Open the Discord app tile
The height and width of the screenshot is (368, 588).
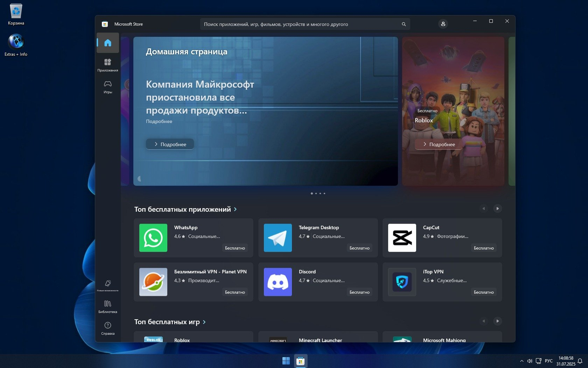click(x=318, y=282)
